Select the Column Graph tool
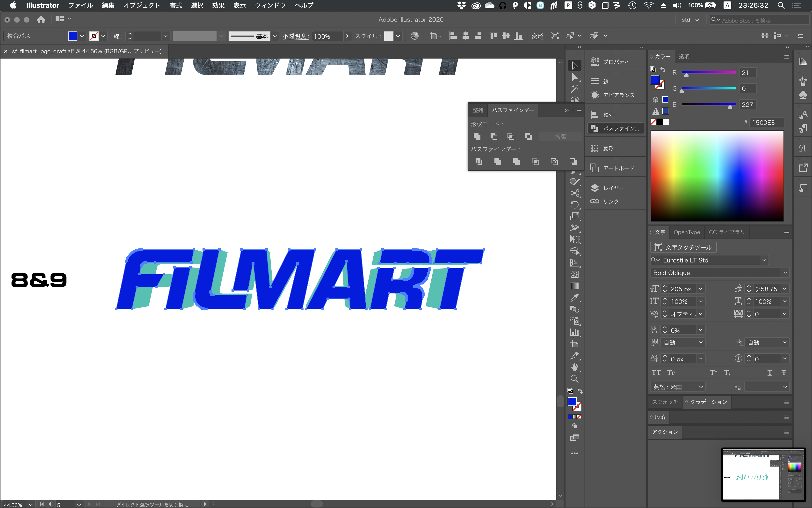Image resolution: width=812 pixels, height=508 pixels. pos(575,332)
